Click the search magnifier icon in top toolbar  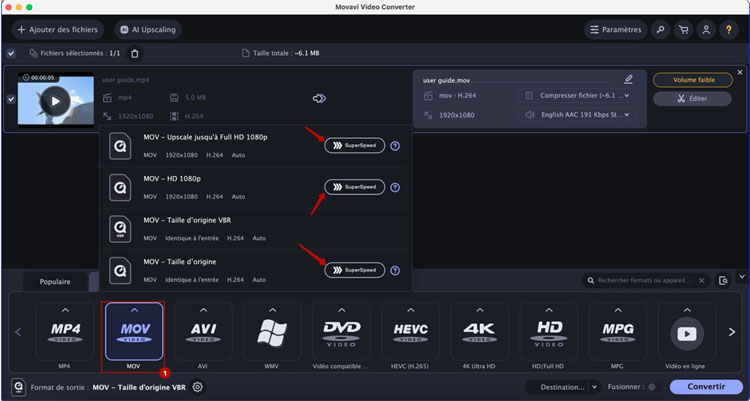[661, 30]
